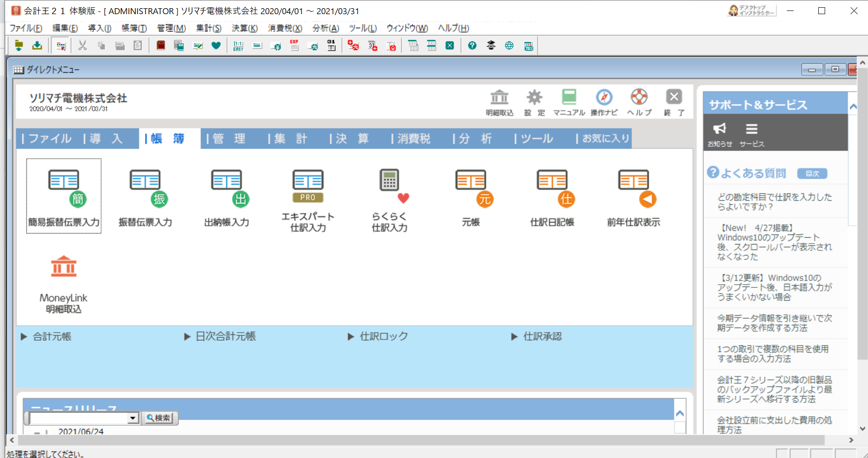Open 簡易振替伝票入力 icon

tap(64, 197)
